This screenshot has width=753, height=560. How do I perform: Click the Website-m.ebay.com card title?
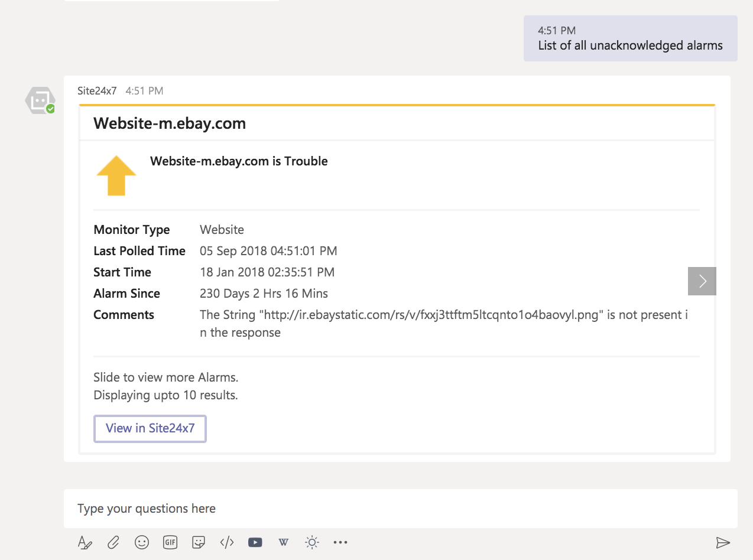click(x=170, y=123)
